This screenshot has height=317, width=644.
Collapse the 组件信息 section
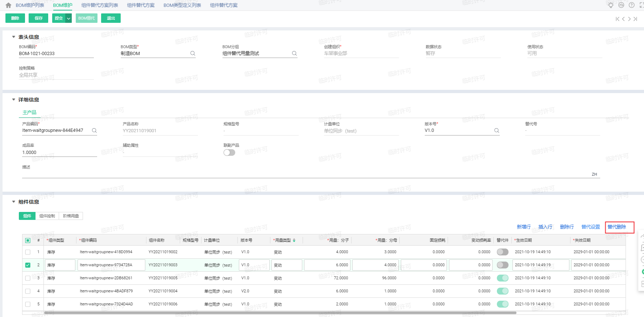(14, 202)
